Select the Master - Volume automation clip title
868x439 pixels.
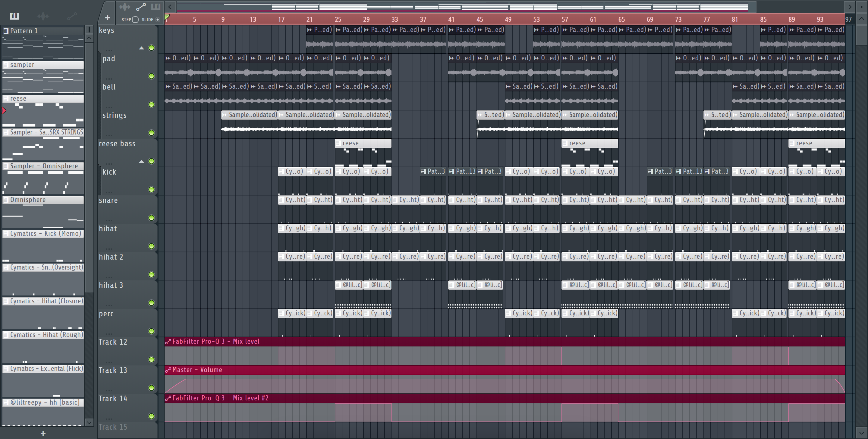(197, 370)
